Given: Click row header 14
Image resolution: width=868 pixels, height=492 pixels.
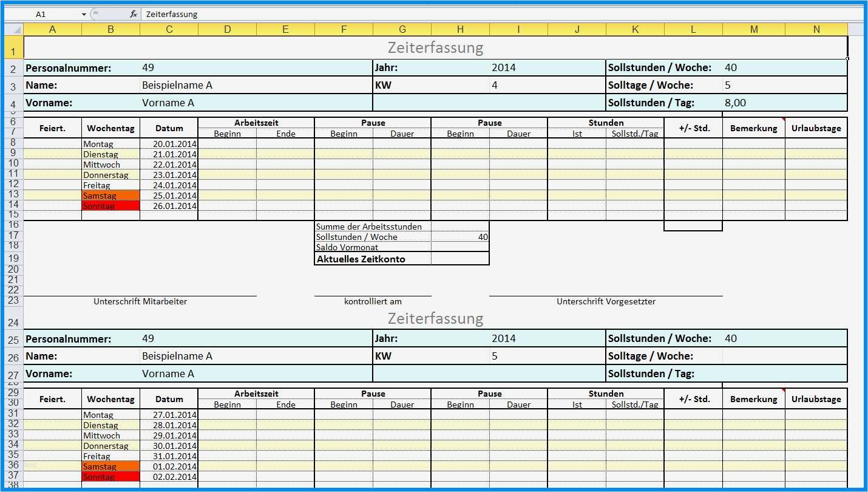Looking at the screenshot, I should click(13, 204).
